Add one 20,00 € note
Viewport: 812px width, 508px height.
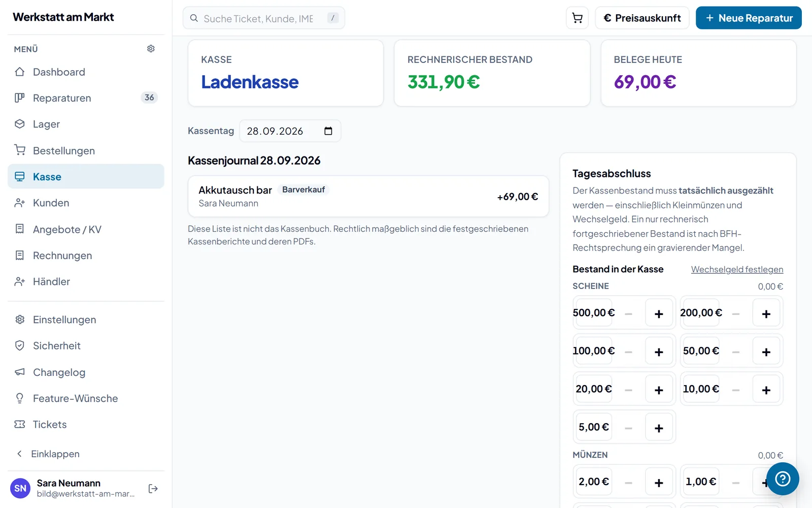coord(659,390)
